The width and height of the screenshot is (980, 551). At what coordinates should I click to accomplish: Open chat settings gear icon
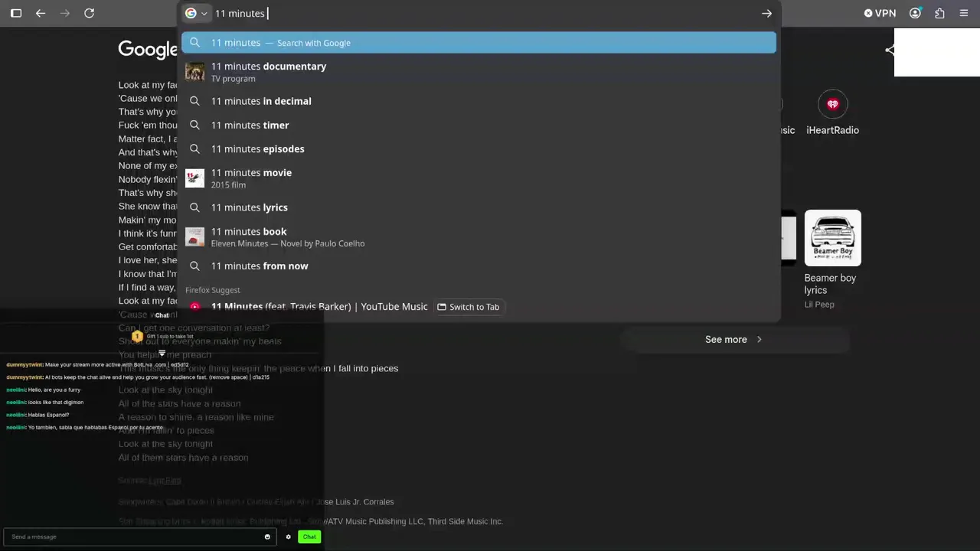[x=288, y=536]
